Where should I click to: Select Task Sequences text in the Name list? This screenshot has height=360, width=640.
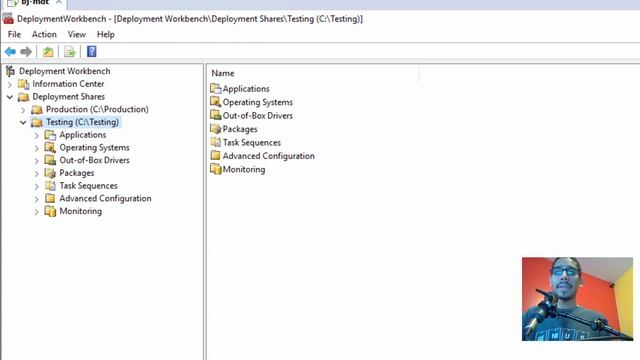[x=252, y=142]
